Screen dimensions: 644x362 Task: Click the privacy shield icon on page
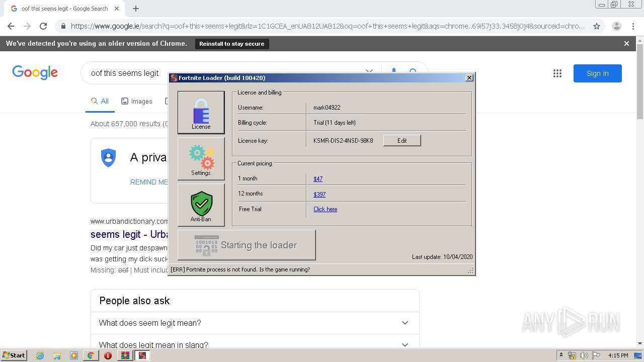coord(108,157)
